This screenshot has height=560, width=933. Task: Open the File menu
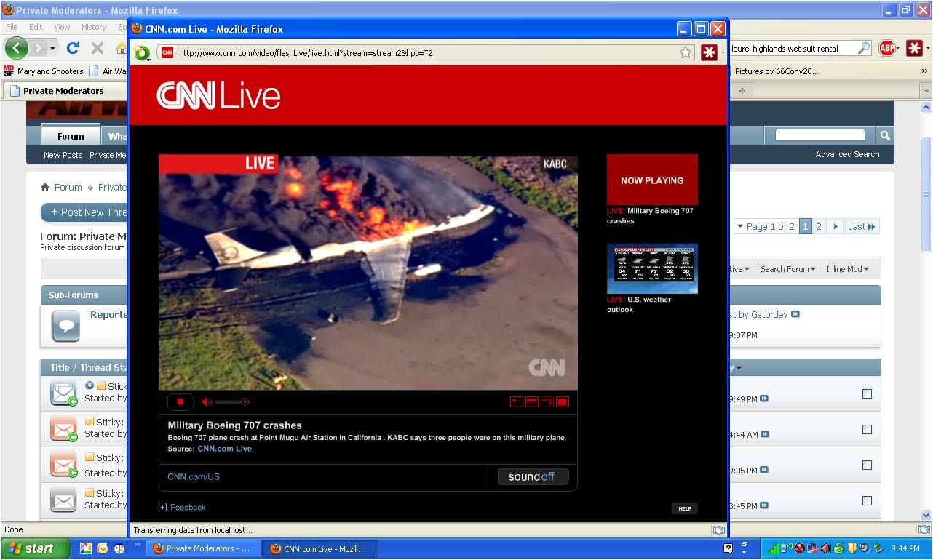click(12, 27)
